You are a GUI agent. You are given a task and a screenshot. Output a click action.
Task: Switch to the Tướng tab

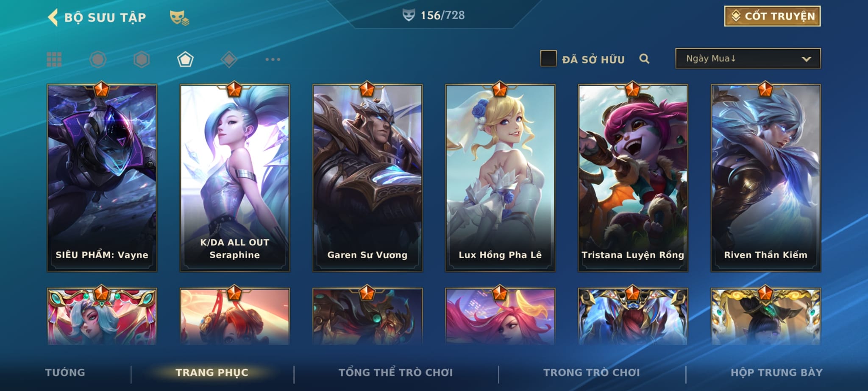pyautogui.click(x=65, y=372)
